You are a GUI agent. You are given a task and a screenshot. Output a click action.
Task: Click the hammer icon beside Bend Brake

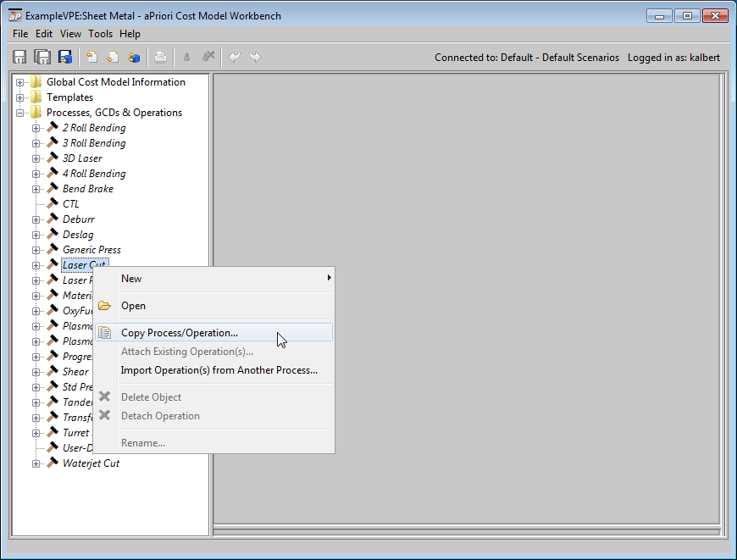pos(53,189)
